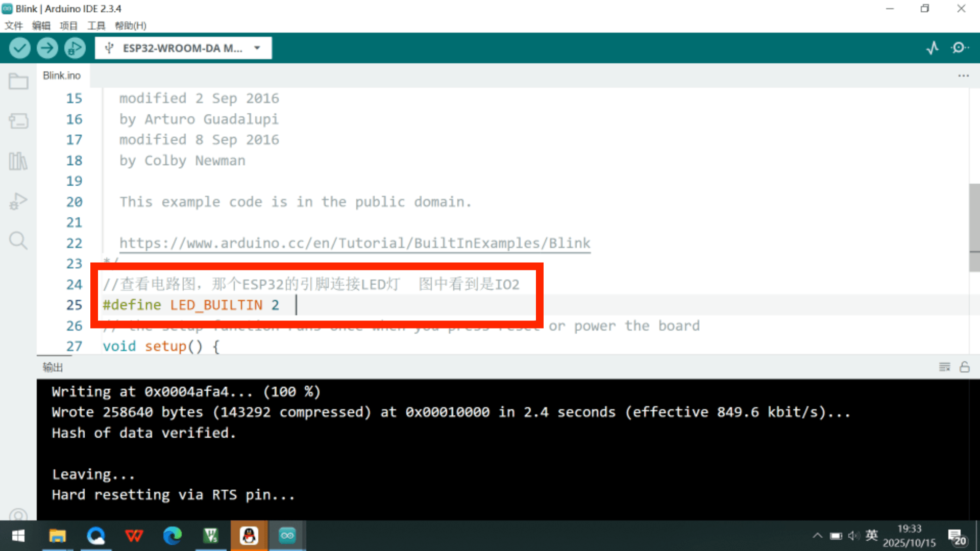Show hidden system tray icons chevron
This screenshot has width=980, height=551.
click(x=817, y=535)
